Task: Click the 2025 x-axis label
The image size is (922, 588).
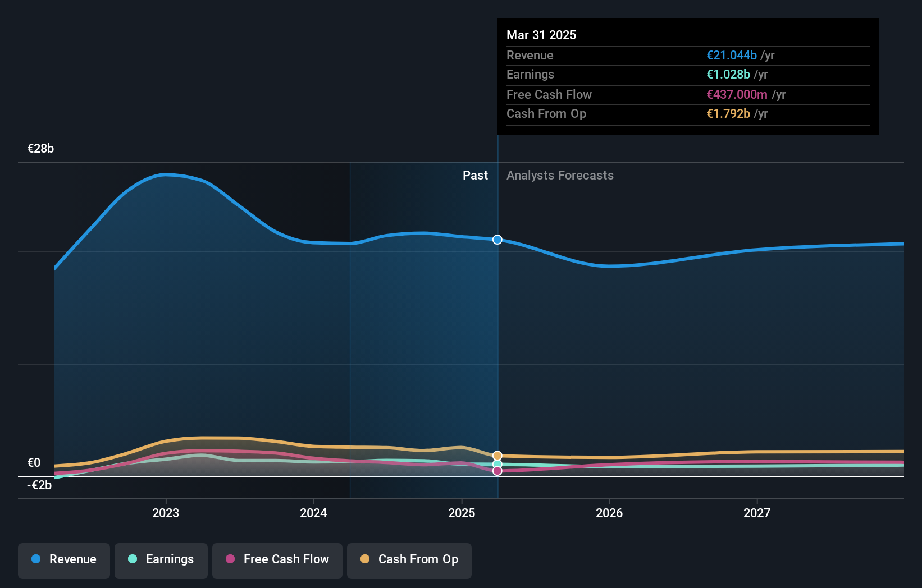Action: (x=462, y=513)
